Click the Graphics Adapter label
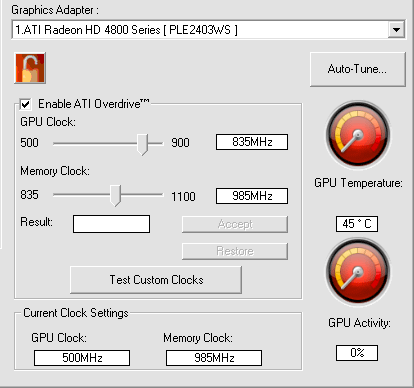The height and width of the screenshot is (388, 414). [55, 10]
